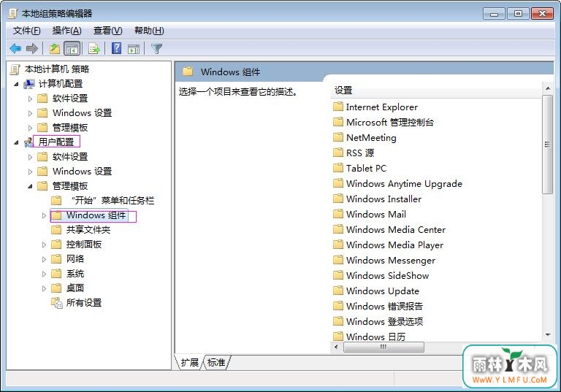Click the Tablet PC folder icon
Viewport: 561px width, 392px height.
tap(338, 168)
